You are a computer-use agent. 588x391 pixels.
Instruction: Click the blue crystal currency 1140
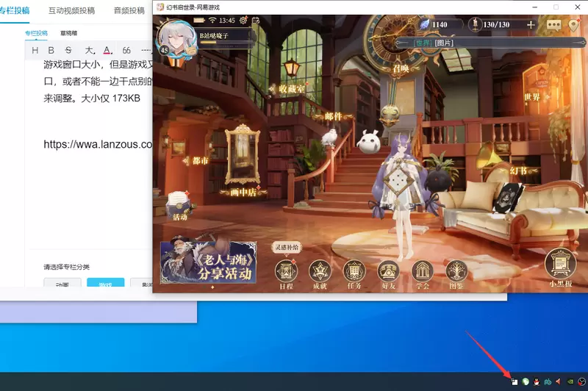[435, 25]
